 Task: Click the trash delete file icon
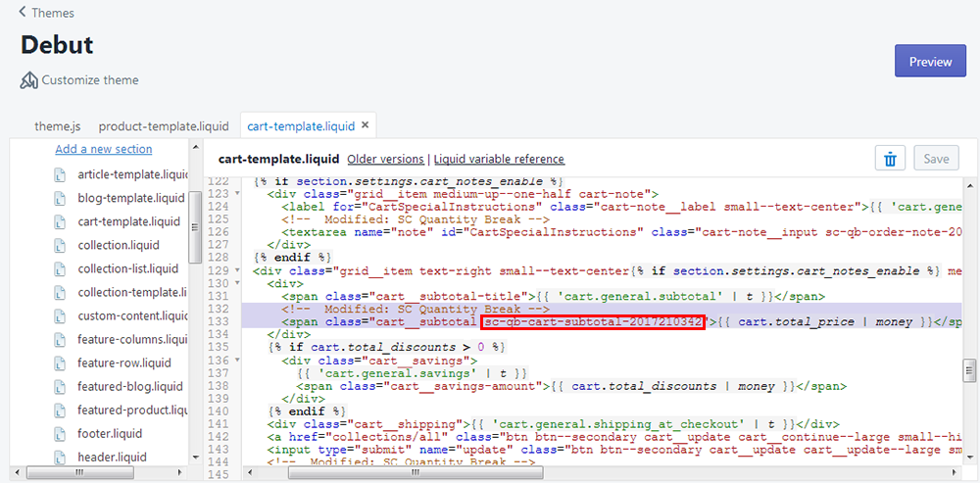click(890, 159)
